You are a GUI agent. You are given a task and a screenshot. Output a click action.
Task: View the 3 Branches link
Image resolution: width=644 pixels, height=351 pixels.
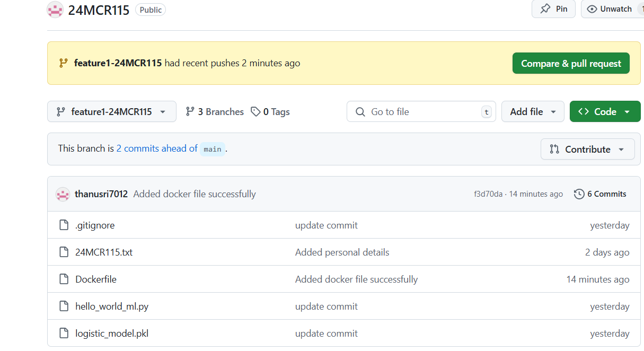tap(215, 112)
